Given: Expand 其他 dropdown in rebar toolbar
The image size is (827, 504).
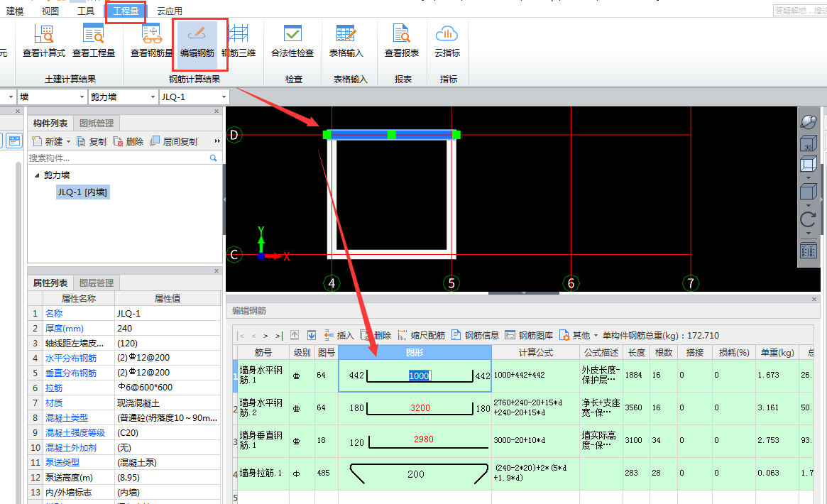Looking at the screenshot, I should [596, 336].
